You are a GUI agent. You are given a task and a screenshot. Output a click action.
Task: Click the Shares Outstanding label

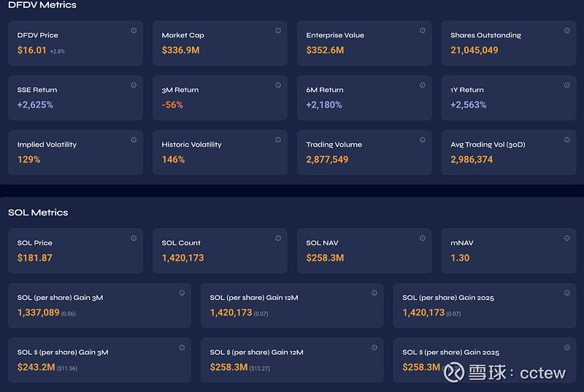coord(486,35)
